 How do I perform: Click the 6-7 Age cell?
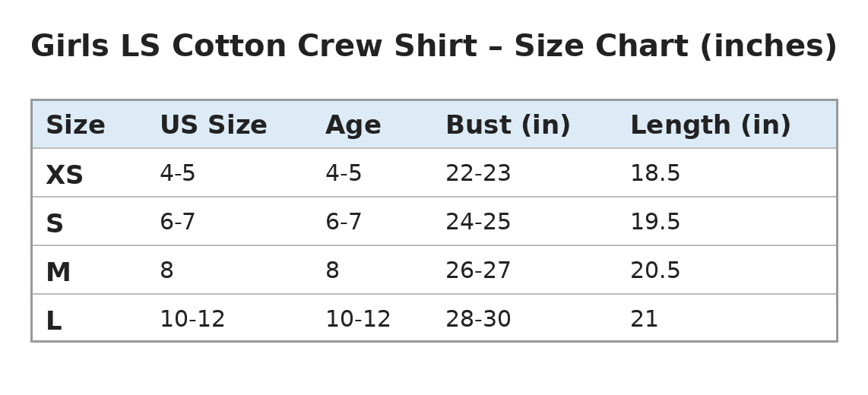(x=344, y=223)
